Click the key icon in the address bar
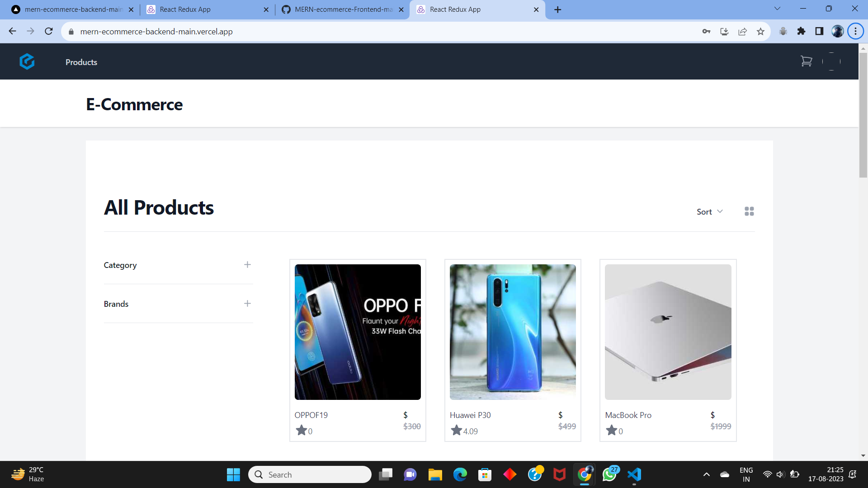The width and height of the screenshot is (868, 488). [706, 32]
